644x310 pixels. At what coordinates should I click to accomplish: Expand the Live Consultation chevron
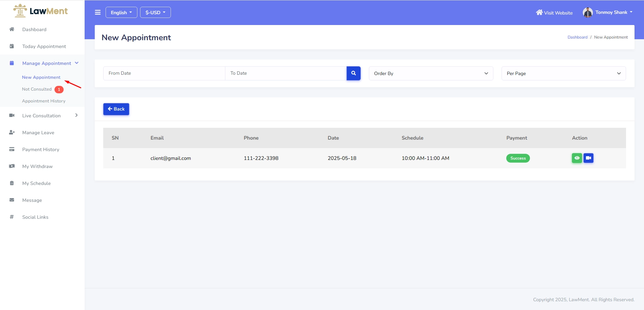[76, 115]
